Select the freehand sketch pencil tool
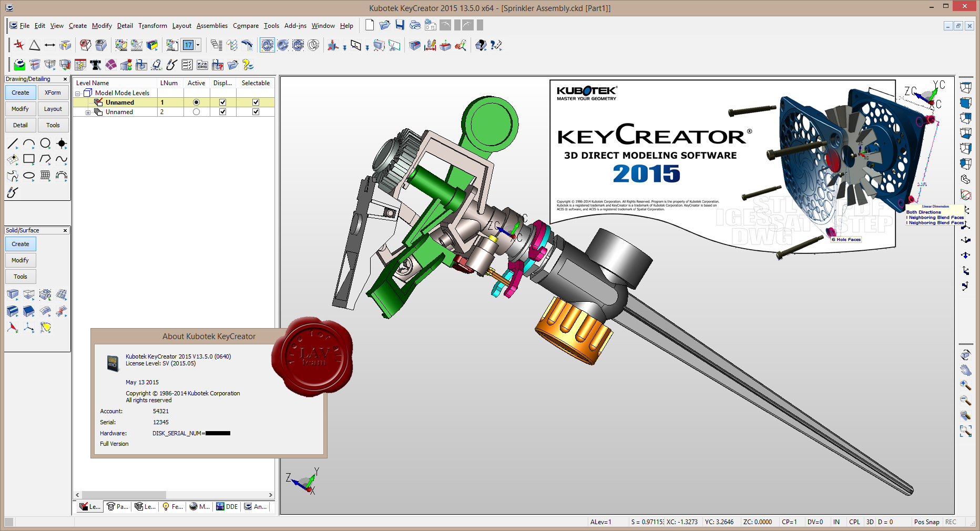The image size is (980, 531). (13, 192)
